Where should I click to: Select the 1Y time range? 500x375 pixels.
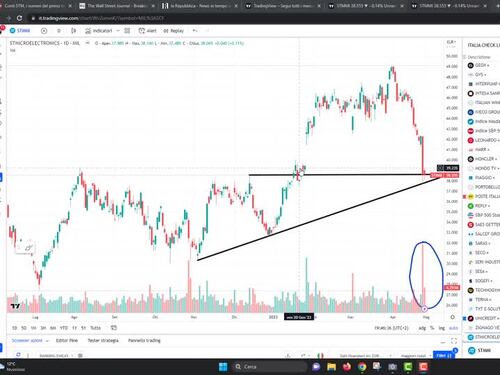[74, 328]
